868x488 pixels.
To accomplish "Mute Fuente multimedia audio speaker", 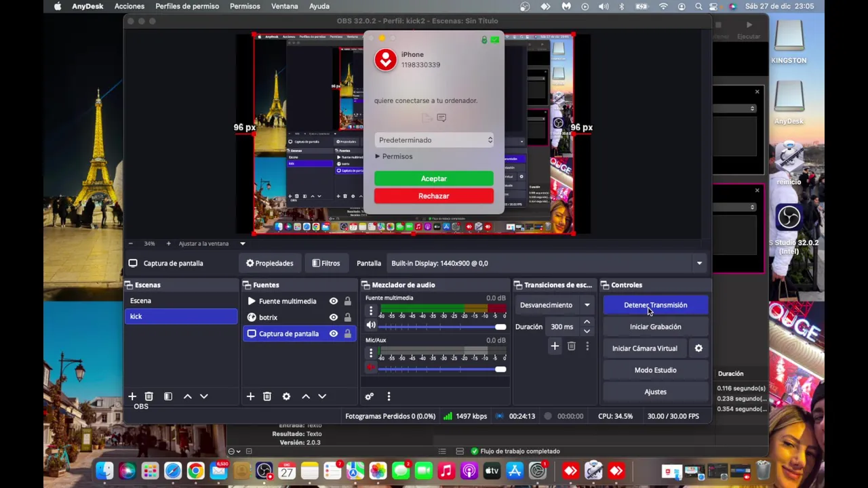I will coord(370,326).
